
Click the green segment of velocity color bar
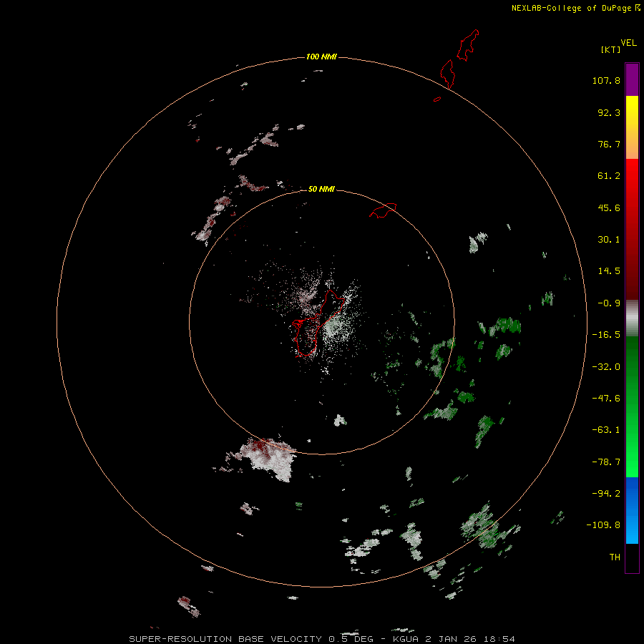632,406
